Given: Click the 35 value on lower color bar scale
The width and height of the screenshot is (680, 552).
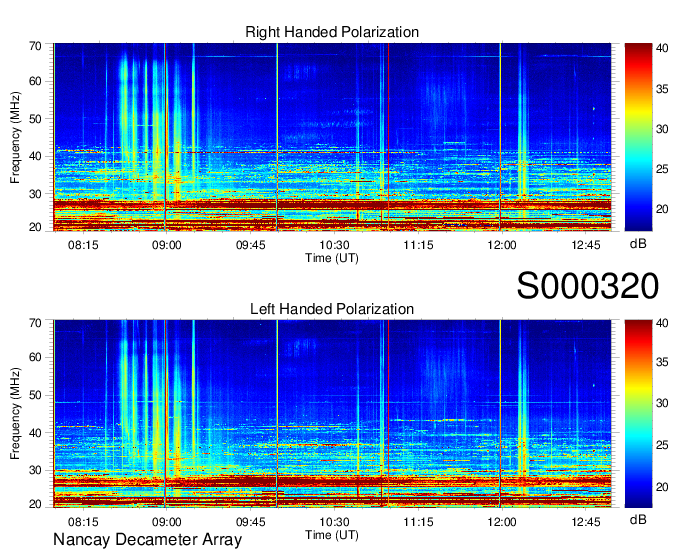Looking at the screenshot, I should coord(662,363).
